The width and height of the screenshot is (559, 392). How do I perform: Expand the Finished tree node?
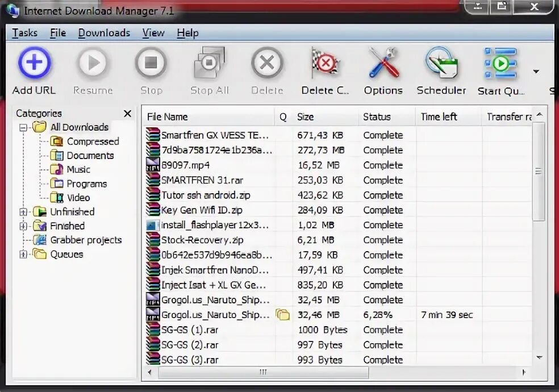pos(23,226)
